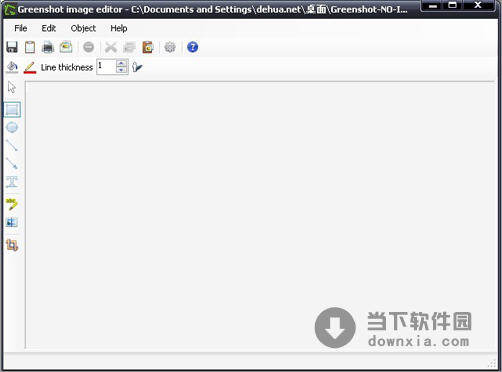
Task: Select the Obfuscate tool
Action: click(12, 222)
